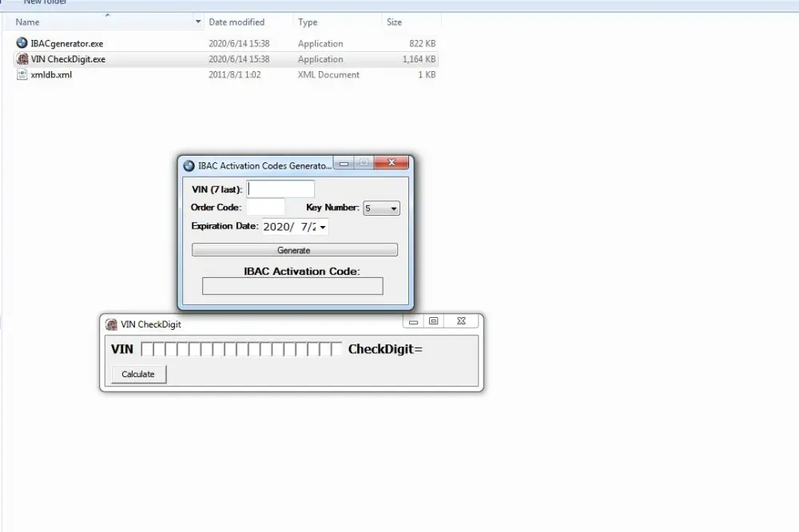The image size is (799, 532).
Task: Select the xmldb.xml document icon
Action: pos(22,74)
